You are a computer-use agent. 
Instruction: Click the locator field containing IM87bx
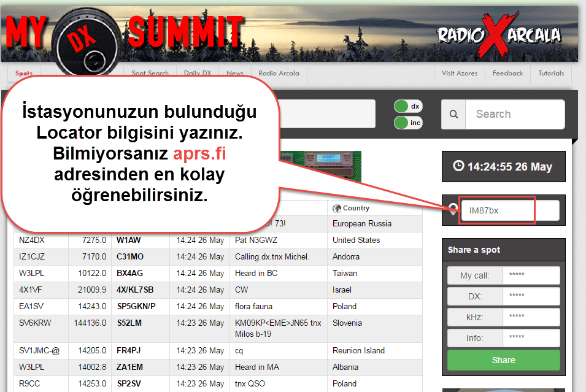click(511, 210)
